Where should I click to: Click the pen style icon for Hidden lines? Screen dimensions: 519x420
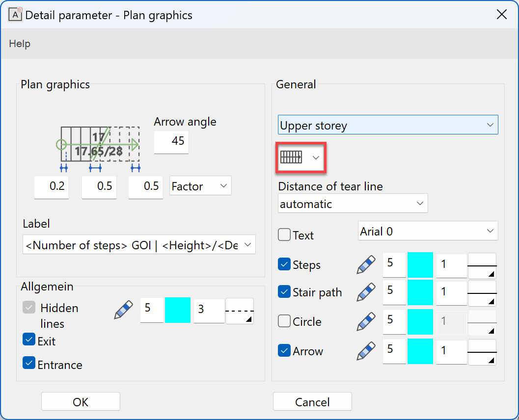pos(122,310)
